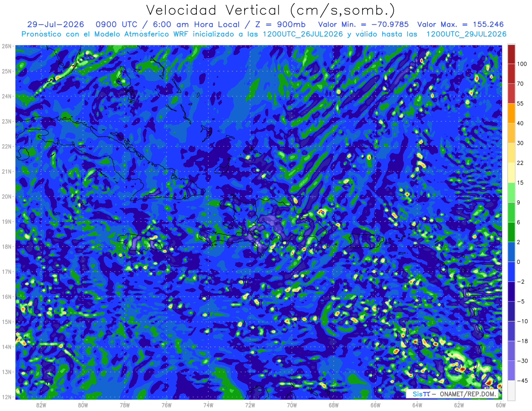This screenshot has width=532, height=411.
Task: Click the latitude label "13N"
Action: pyautogui.click(x=7, y=372)
